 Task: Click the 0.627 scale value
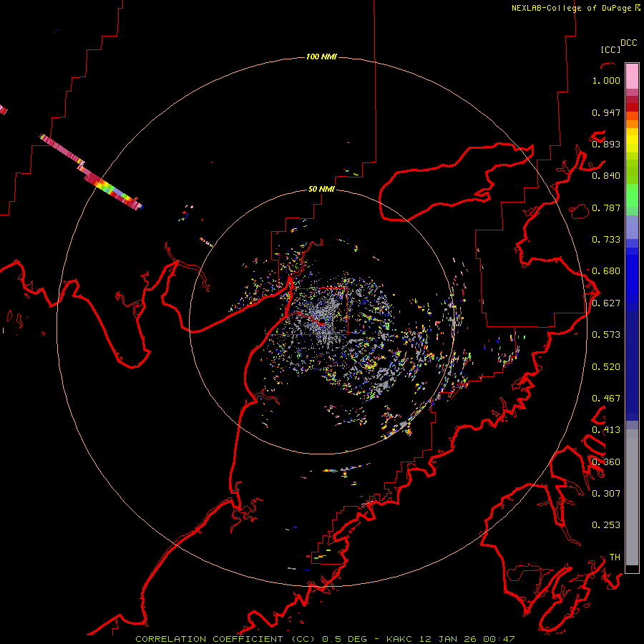[x=606, y=303]
